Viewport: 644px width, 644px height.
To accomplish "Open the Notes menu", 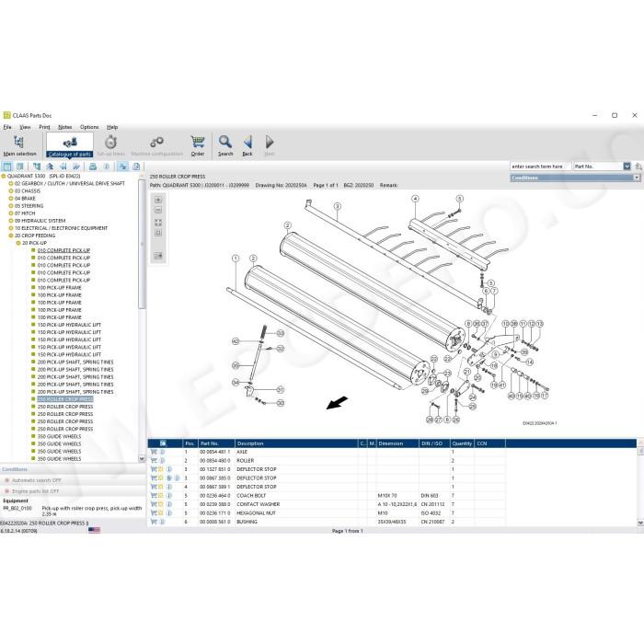I will (65, 127).
